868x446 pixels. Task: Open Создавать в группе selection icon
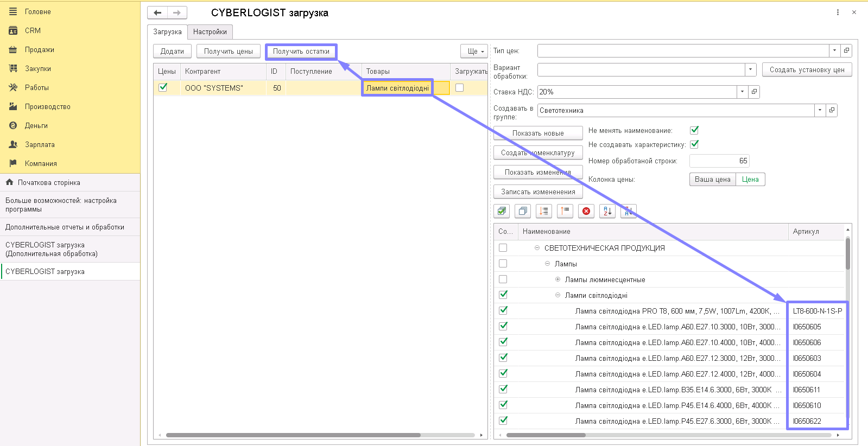pos(832,110)
